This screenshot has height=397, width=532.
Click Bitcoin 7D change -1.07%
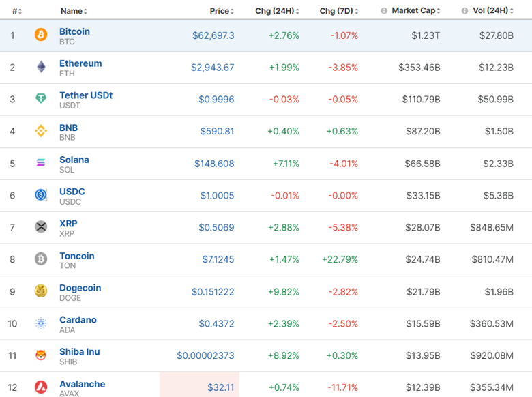[x=344, y=35]
